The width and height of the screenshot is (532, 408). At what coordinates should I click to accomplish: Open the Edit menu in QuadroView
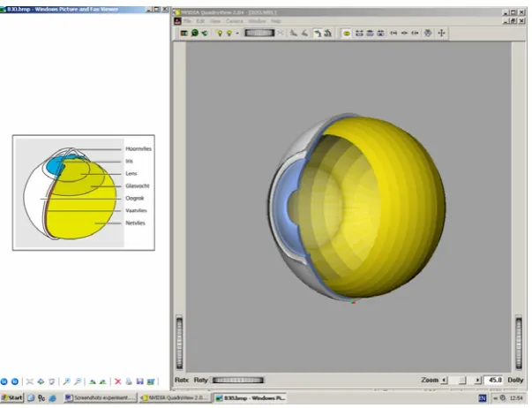(x=200, y=21)
